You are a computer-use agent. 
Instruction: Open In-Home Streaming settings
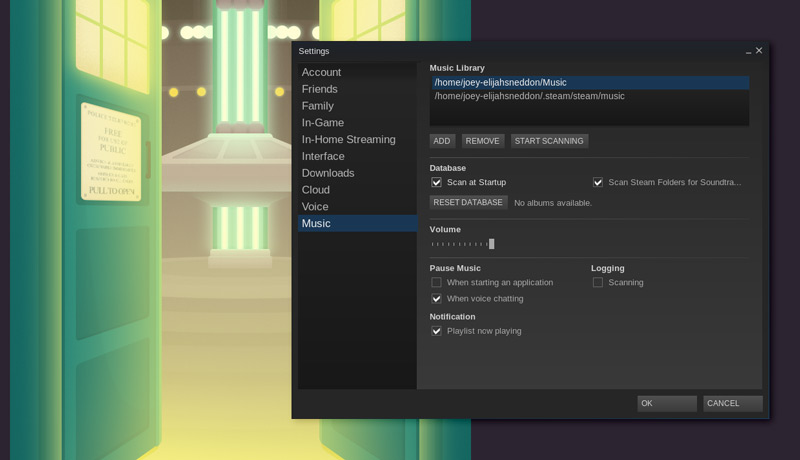click(x=348, y=140)
